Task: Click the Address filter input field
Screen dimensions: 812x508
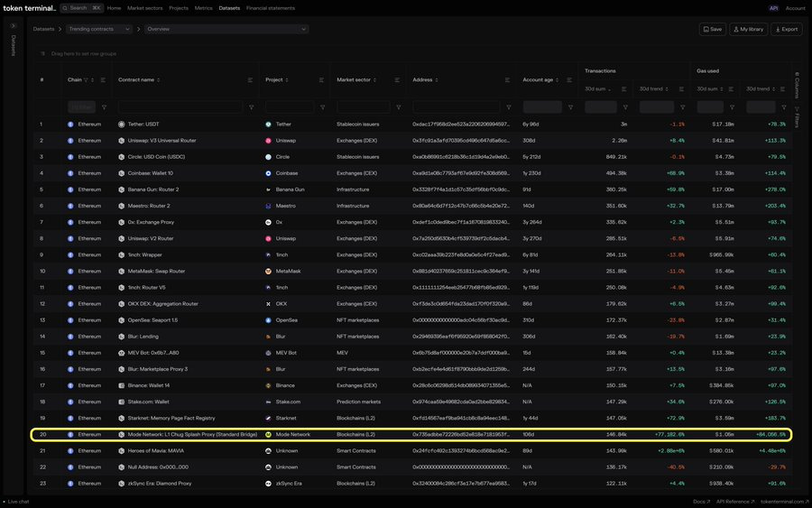Action: 457,107
